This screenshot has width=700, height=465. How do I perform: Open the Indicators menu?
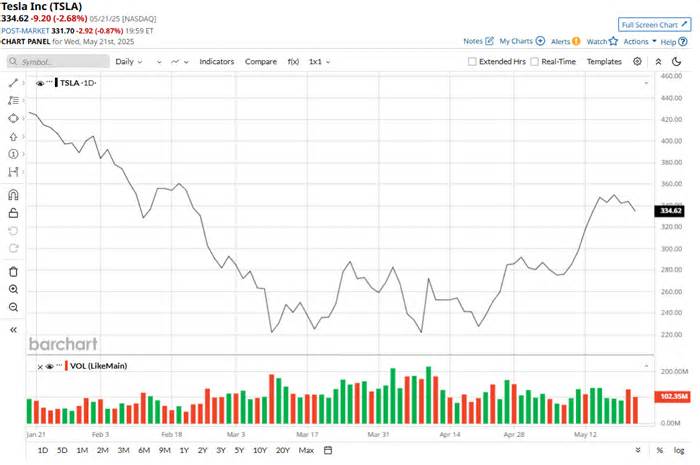[x=217, y=62]
